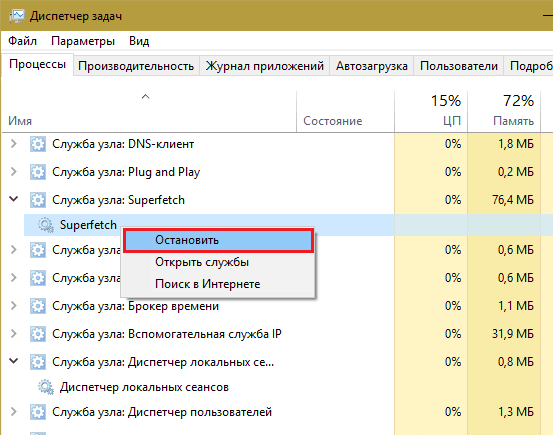This screenshot has width=553, height=435.
Task: Collapse the Диспетчер локальных сеансов group
Action: click(13, 361)
